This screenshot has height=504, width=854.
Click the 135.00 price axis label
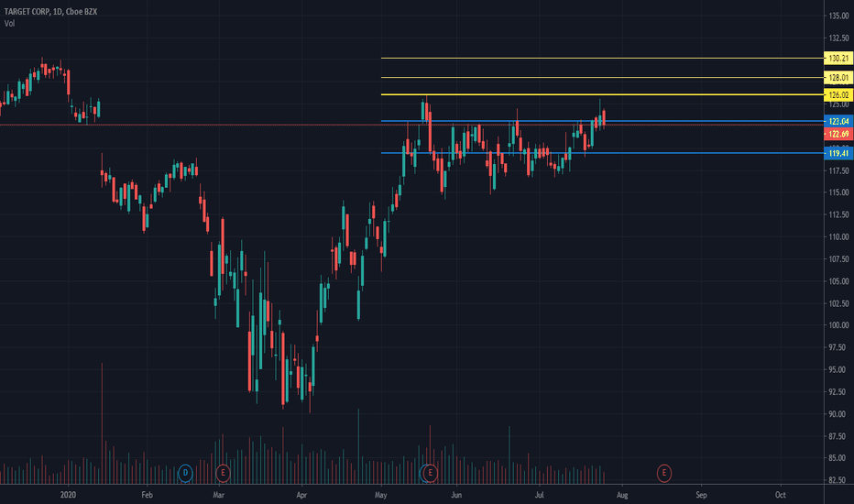838,16
